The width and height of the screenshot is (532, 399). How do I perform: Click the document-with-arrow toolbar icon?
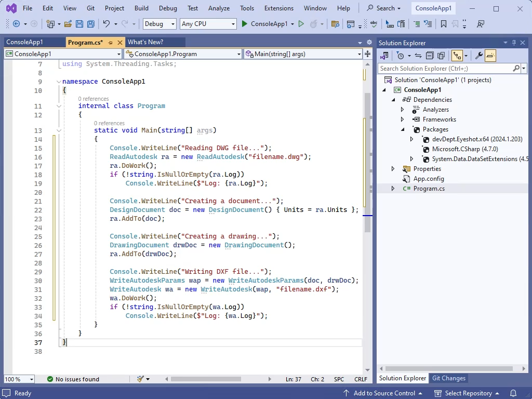(401, 24)
